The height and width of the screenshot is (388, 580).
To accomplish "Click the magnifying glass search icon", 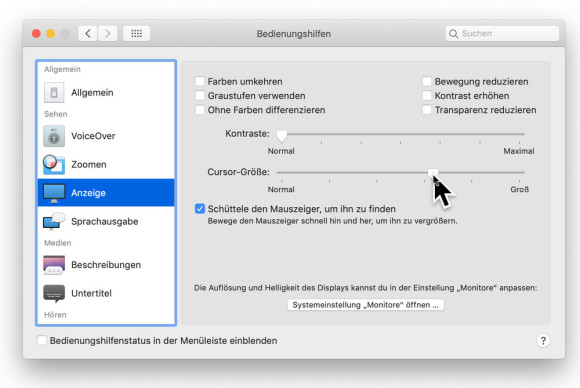I will point(453,34).
